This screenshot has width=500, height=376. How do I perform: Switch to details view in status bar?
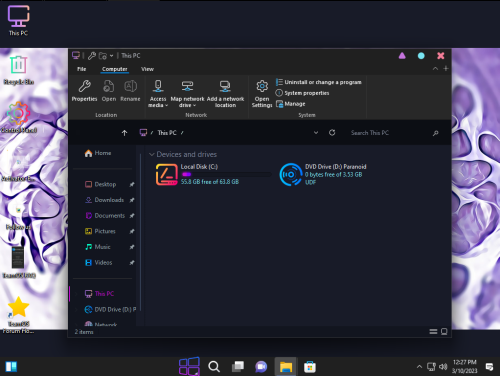(433, 332)
